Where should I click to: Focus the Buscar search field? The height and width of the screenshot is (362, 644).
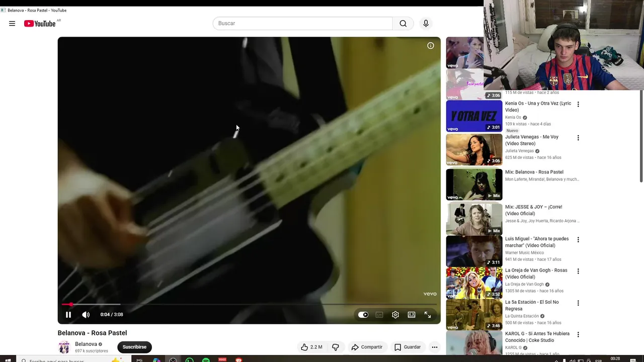coord(303,23)
